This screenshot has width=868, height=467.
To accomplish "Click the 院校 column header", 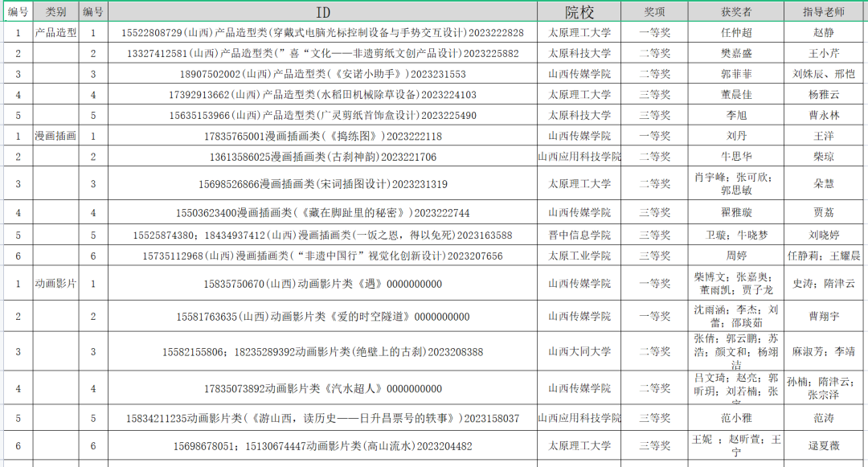I will pyautogui.click(x=579, y=11).
